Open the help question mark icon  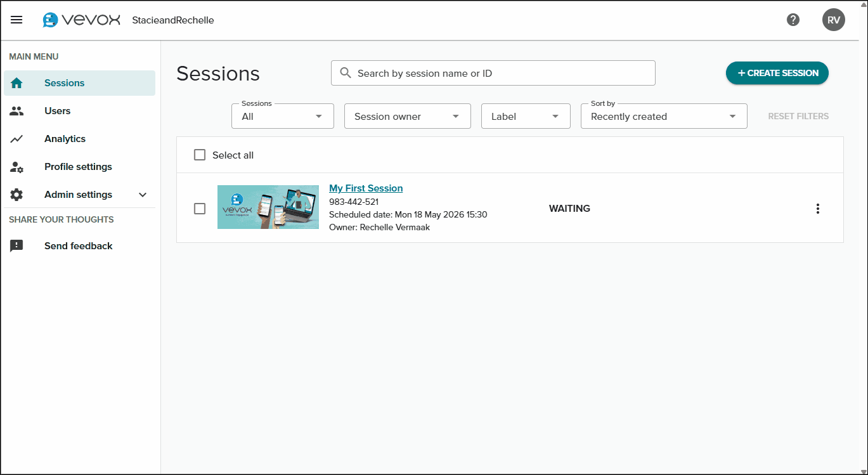tap(793, 20)
